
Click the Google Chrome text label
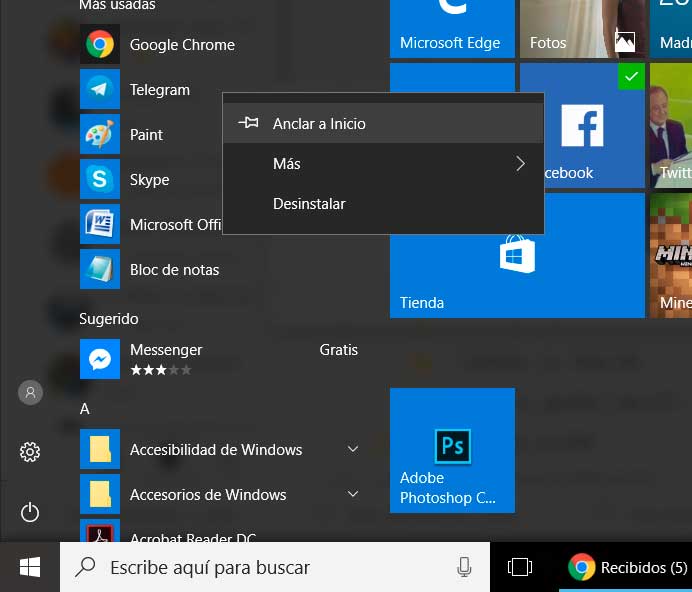pyautogui.click(x=182, y=45)
